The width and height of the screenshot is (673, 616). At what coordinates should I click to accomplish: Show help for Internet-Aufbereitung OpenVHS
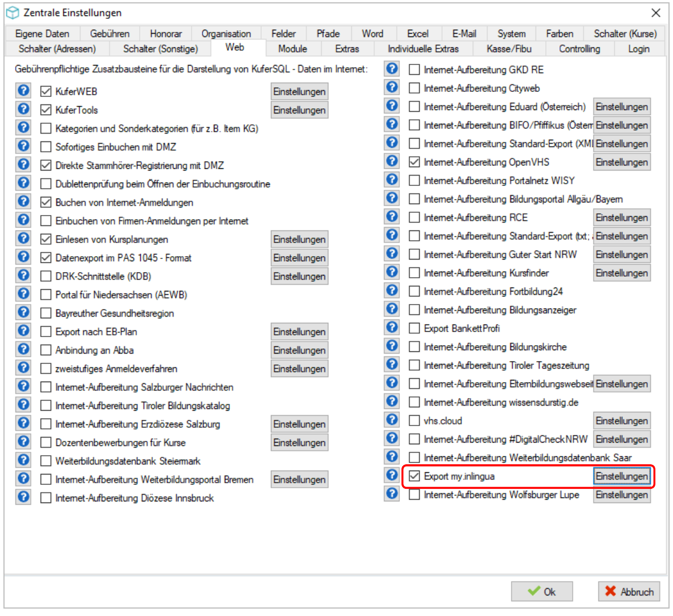click(x=392, y=161)
